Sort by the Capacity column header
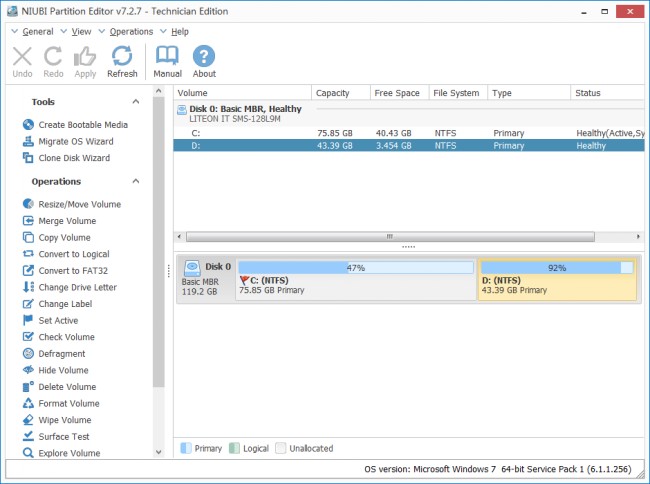Viewport: 650px width, 484px height. click(x=341, y=93)
